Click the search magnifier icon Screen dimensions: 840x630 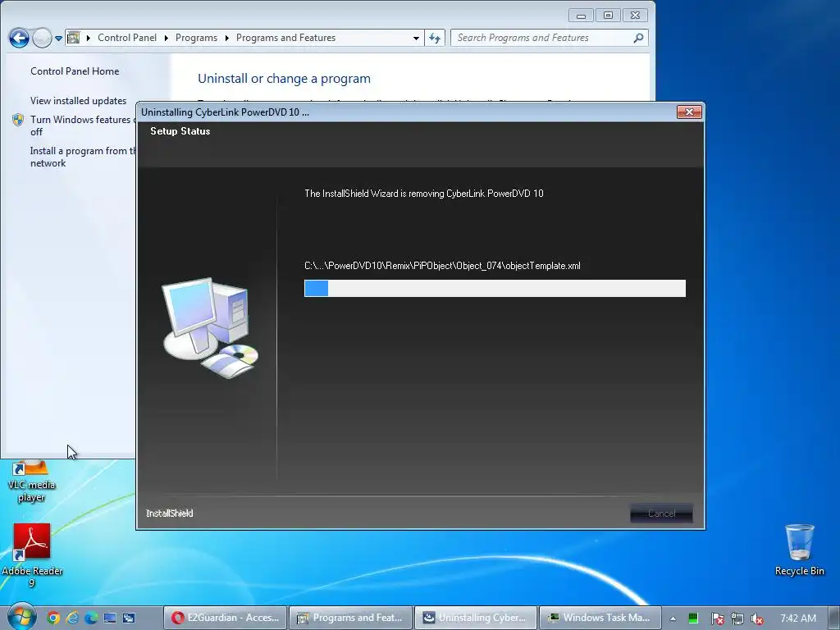pos(638,38)
